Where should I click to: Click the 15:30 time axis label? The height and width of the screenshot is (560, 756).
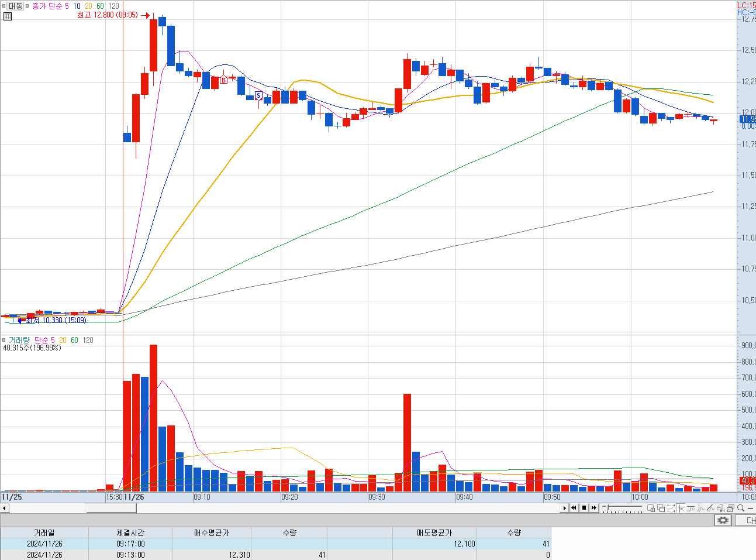(x=114, y=497)
